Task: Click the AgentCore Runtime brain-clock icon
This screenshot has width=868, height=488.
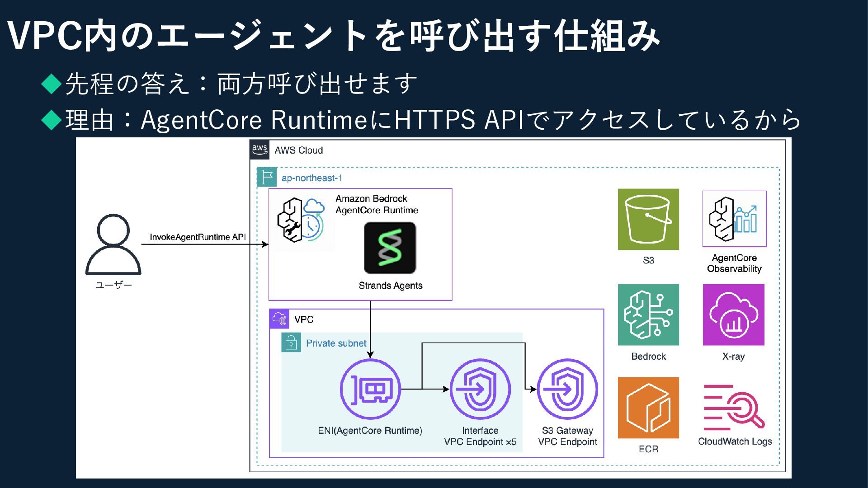Action: click(x=301, y=220)
